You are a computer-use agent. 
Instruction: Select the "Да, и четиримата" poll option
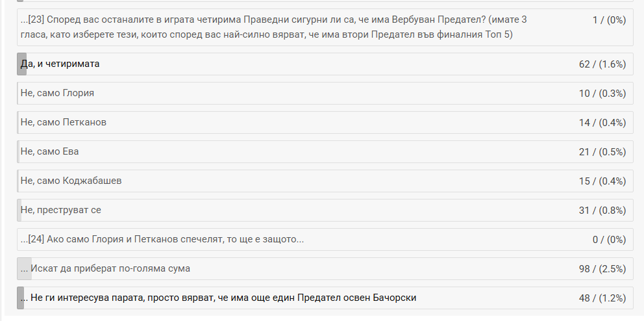tap(60, 64)
